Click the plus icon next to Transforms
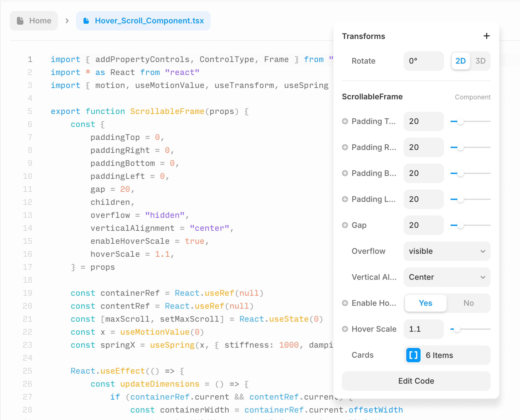This screenshot has height=420, width=520. click(486, 36)
